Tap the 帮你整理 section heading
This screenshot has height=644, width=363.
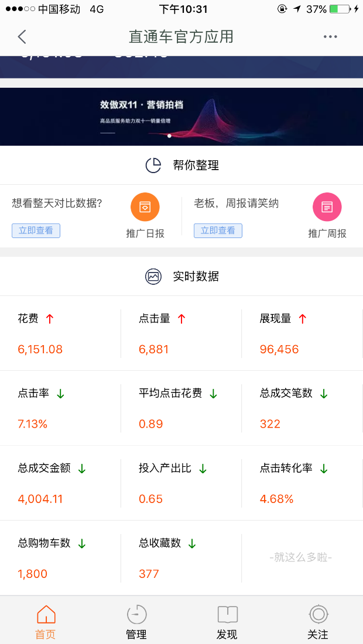(196, 166)
